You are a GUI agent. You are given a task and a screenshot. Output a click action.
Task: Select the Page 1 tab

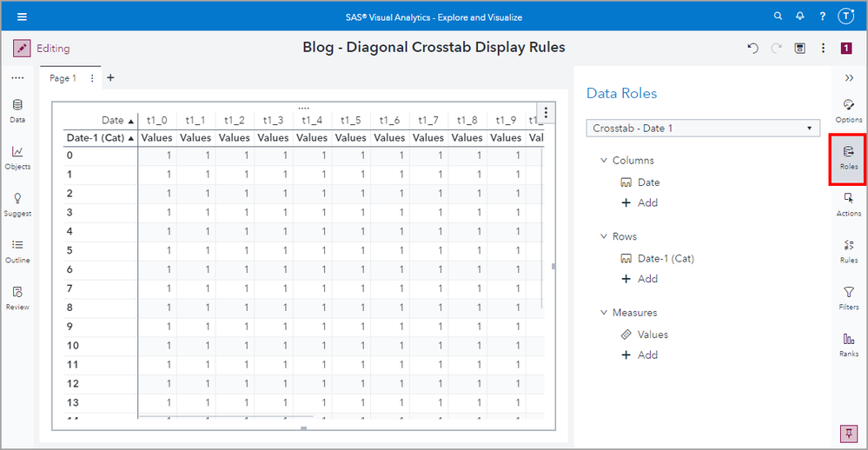[63, 78]
